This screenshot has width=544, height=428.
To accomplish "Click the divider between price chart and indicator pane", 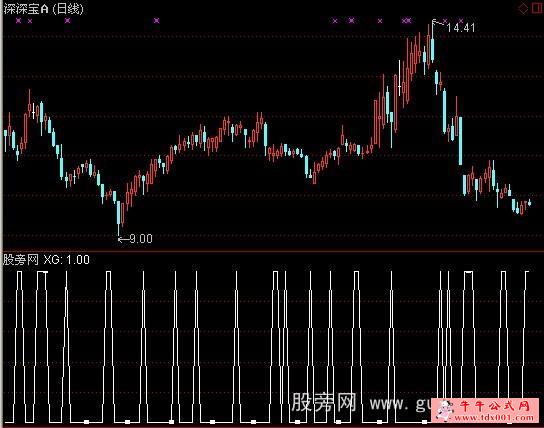I will coord(272,251).
